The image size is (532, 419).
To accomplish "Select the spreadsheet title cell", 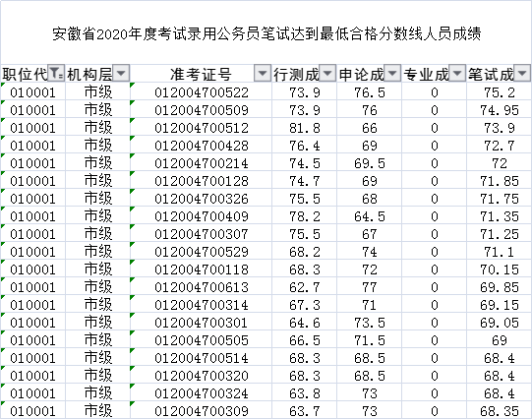I will point(266,33).
